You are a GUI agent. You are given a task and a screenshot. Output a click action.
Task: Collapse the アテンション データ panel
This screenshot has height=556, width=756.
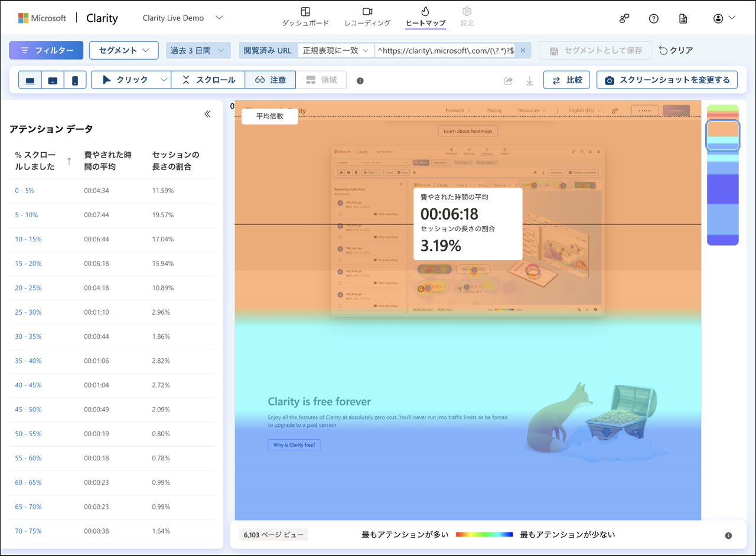pos(207,114)
